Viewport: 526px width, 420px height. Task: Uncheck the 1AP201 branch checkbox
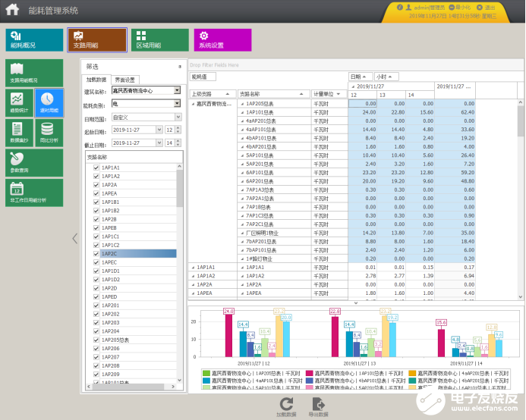tap(96, 306)
